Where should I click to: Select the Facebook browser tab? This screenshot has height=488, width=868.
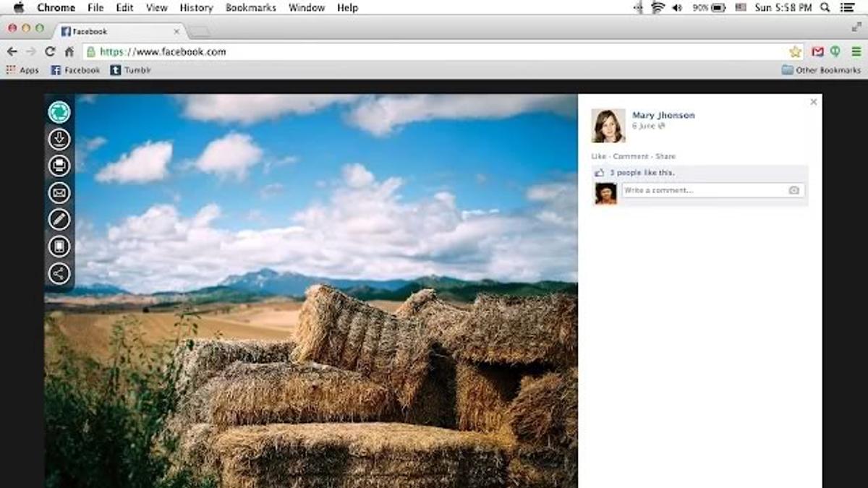(x=119, y=31)
